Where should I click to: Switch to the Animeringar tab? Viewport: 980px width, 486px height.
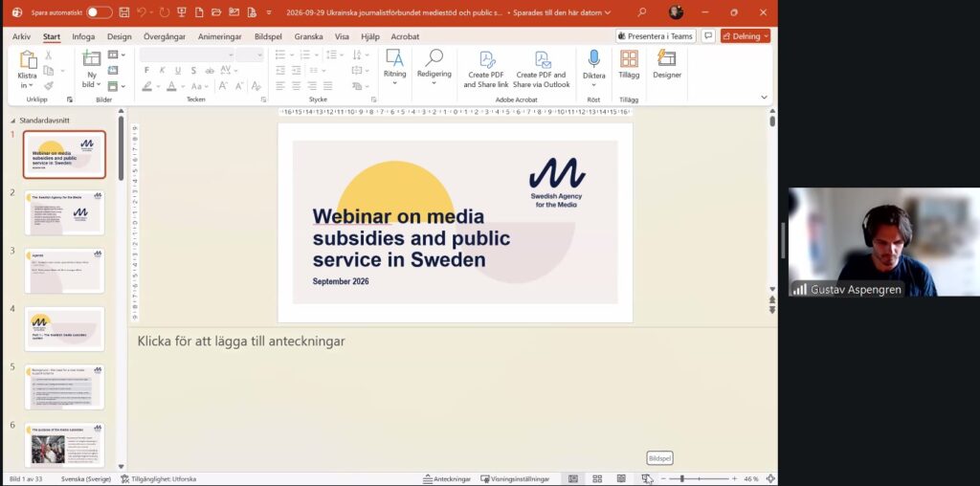click(x=219, y=37)
